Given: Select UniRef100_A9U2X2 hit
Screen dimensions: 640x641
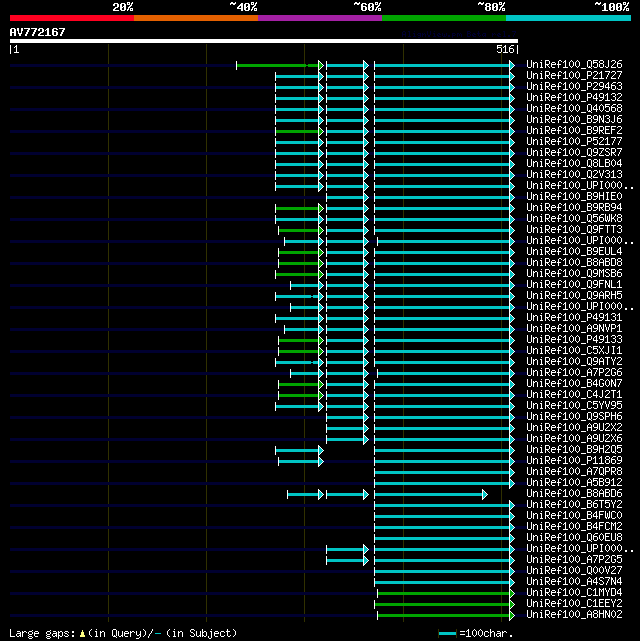Looking at the screenshot, I should tap(574, 428).
